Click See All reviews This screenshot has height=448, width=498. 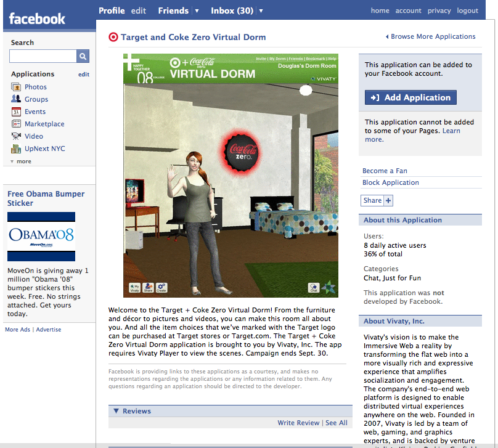337,423
